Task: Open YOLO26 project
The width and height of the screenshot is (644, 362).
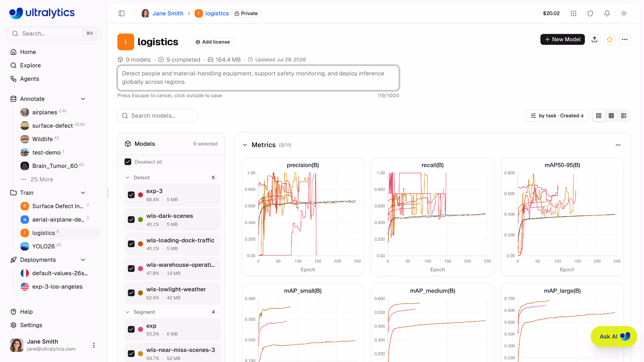Action: [43, 246]
